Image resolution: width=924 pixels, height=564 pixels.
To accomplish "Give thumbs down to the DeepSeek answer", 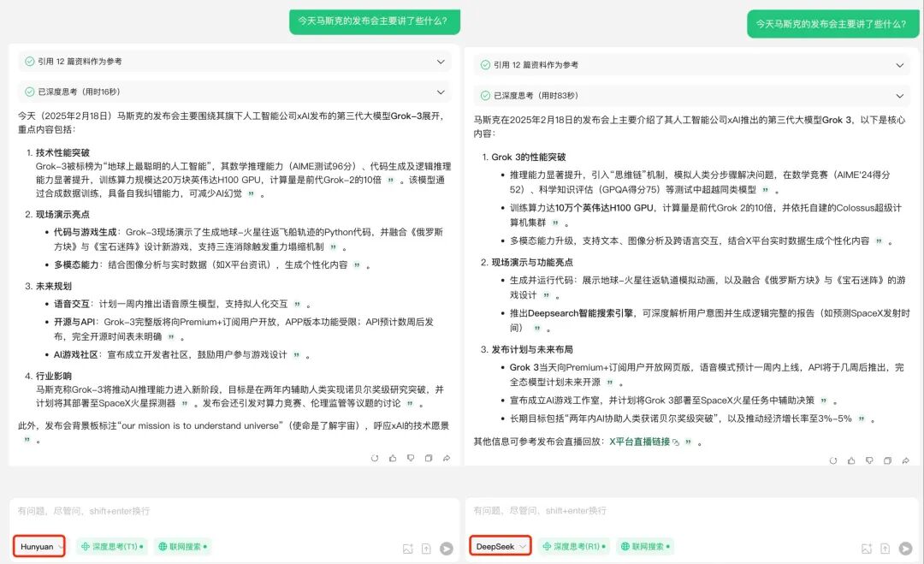I will [869, 460].
